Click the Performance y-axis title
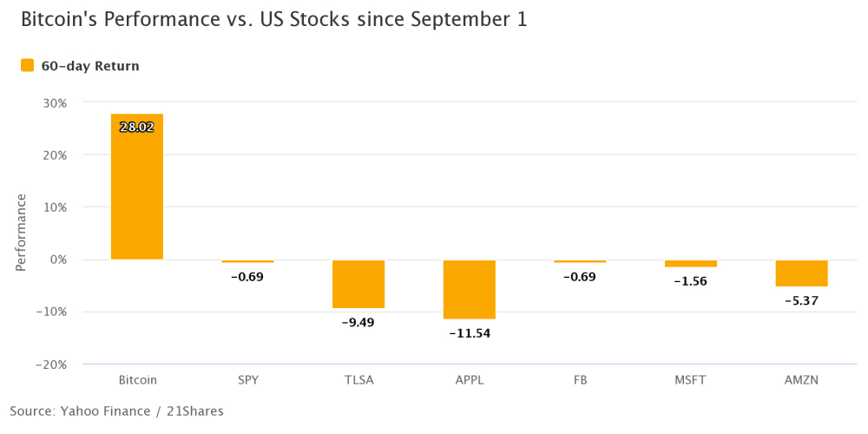Screen dimensions: 868x434 pos(21,233)
